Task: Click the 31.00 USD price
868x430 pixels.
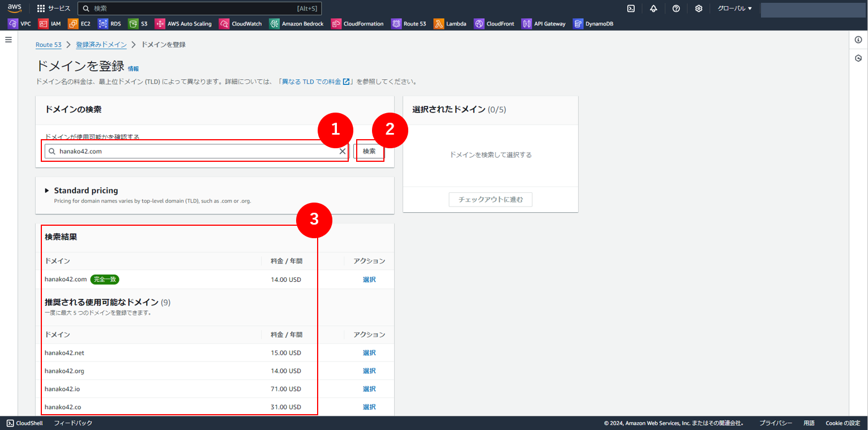Action: pyautogui.click(x=286, y=407)
